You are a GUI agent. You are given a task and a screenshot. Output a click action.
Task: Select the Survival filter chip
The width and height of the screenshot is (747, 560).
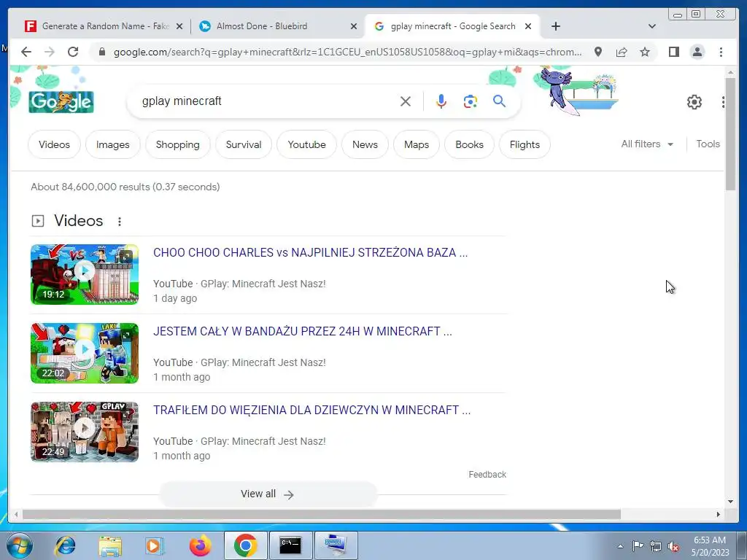coord(244,144)
